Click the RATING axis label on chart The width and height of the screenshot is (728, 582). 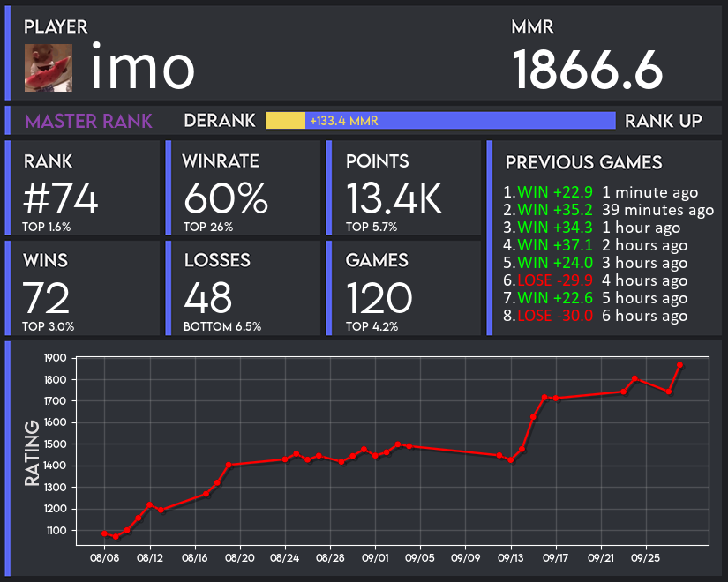pos(32,453)
